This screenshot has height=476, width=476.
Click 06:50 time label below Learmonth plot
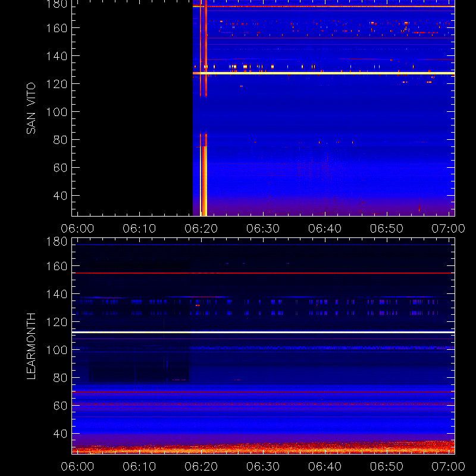coord(386,466)
